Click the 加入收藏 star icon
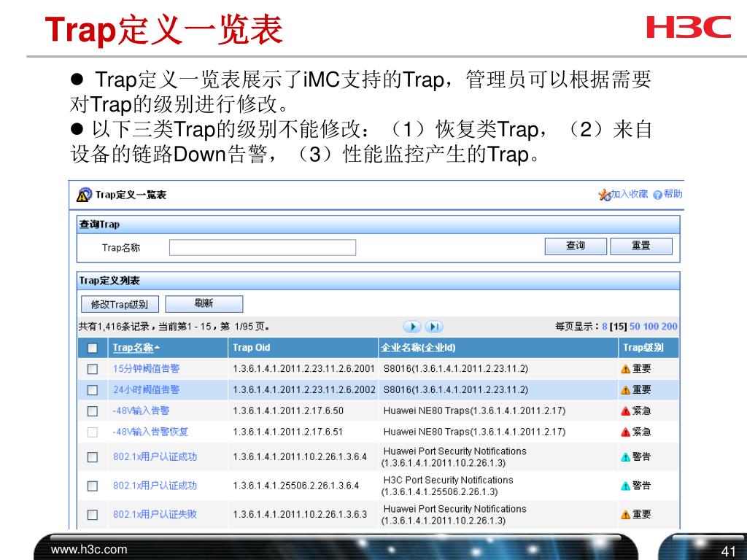Viewport: 747px width, 560px height. click(605, 195)
